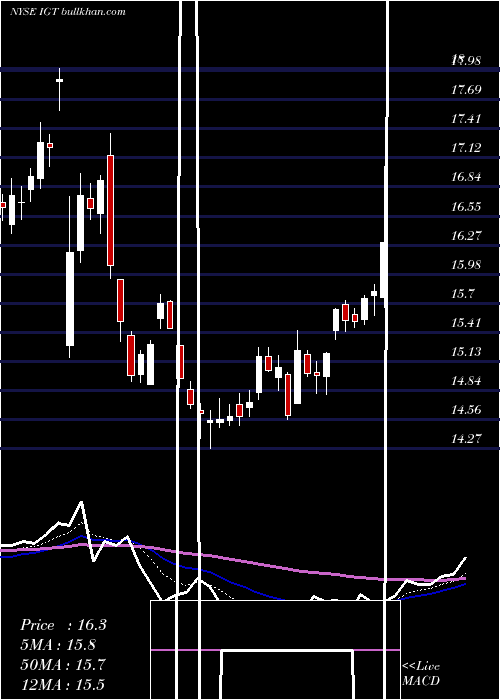Click the Price : 16.3 readout

[63, 625]
